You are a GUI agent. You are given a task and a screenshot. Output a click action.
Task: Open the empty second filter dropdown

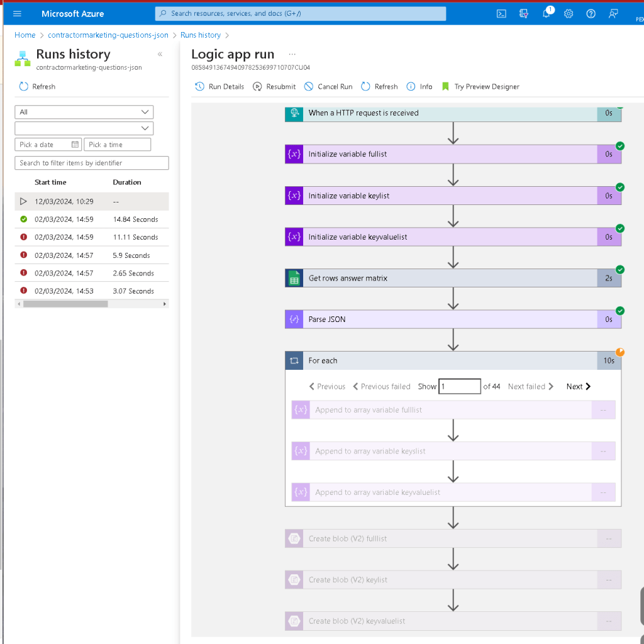pyautogui.click(x=84, y=128)
